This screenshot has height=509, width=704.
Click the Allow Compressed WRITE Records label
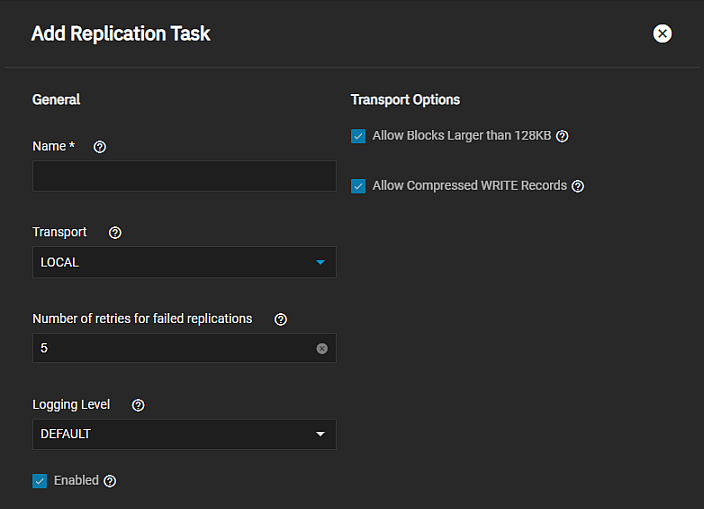click(x=469, y=186)
